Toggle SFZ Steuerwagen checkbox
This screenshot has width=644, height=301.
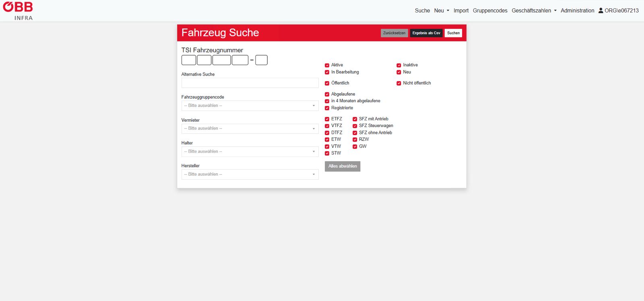pos(355,126)
